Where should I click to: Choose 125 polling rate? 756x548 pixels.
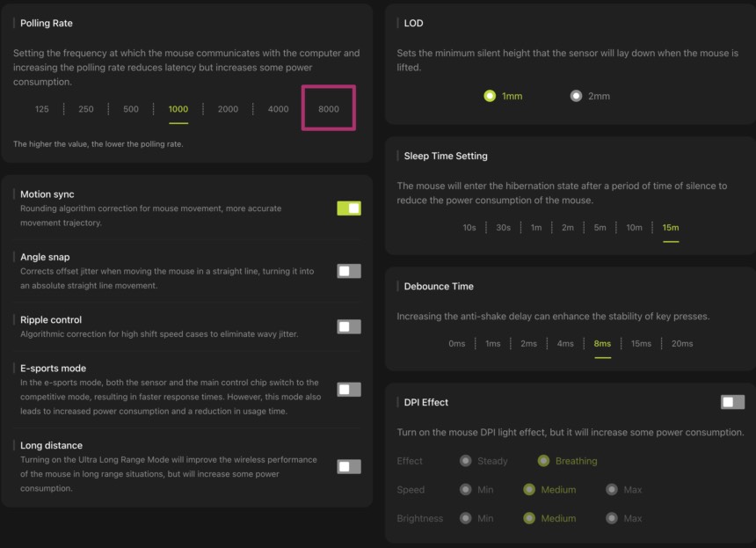(42, 109)
